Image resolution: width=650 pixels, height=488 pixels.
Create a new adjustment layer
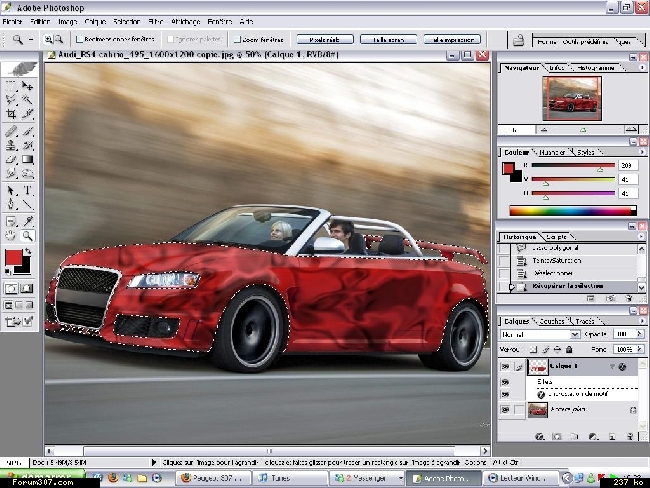point(593,436)
